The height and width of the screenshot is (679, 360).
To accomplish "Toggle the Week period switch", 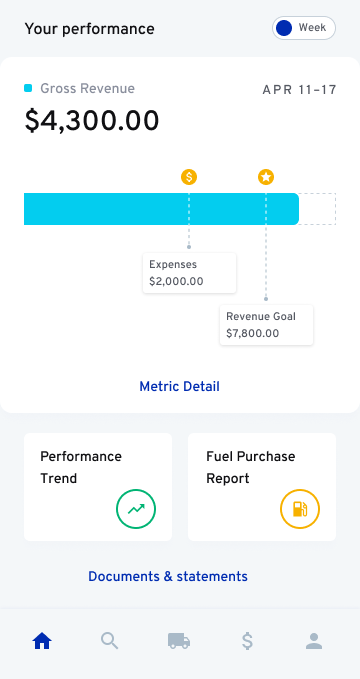I will click(x=304, y=28).
